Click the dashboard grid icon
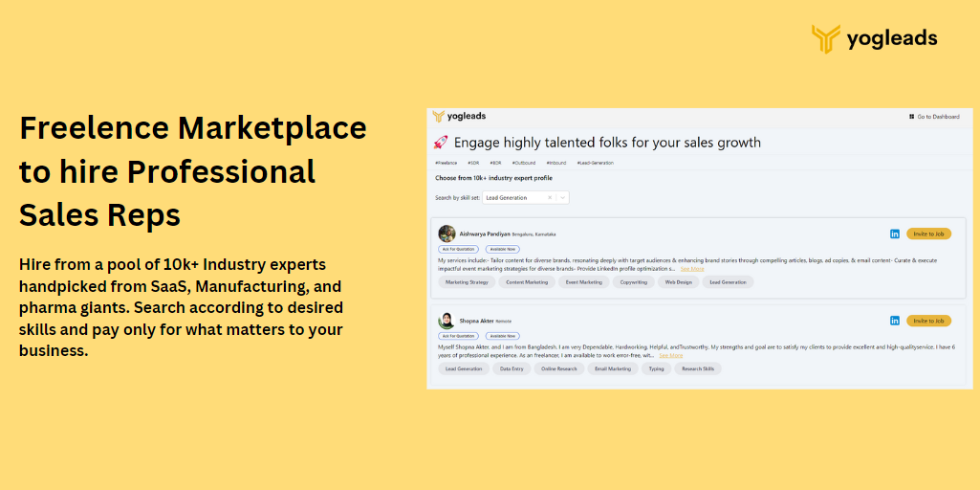This screenshot has height=490, width=980. 911,117
